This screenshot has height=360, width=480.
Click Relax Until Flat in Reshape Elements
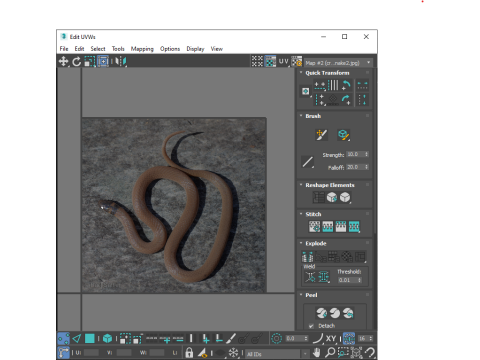pos(332,197)
